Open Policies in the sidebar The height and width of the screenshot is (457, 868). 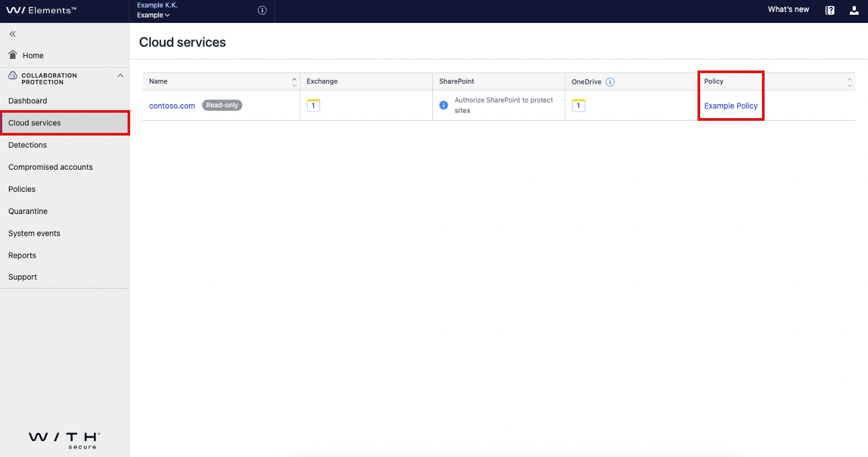coord(21,189)
